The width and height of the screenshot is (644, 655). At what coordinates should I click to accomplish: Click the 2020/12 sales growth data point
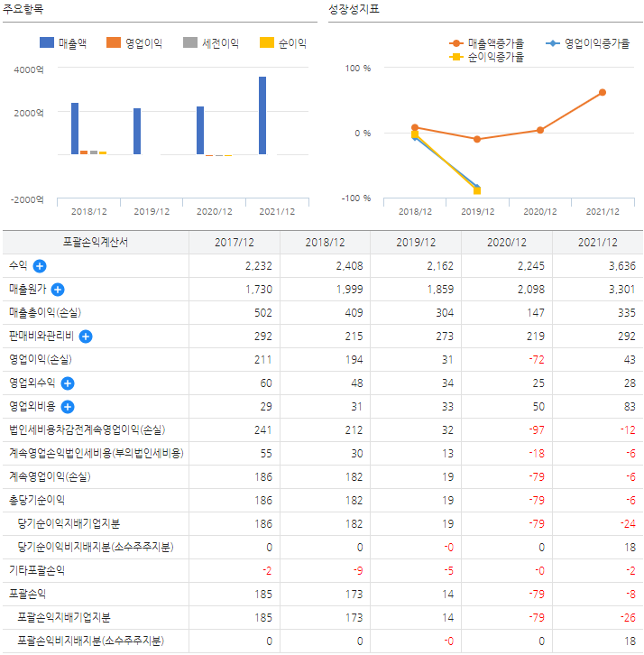pyautogui.click(x=540, y=130)
